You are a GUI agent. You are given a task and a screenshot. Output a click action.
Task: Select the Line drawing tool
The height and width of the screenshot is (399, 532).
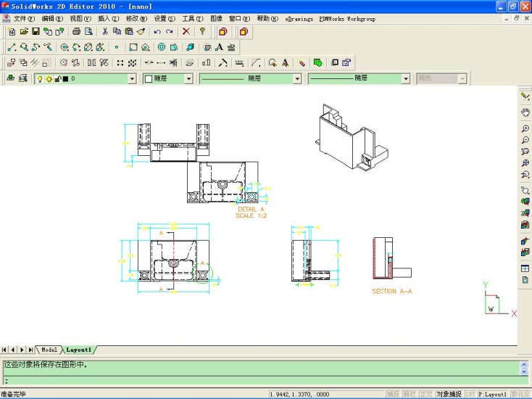(12, 47)
